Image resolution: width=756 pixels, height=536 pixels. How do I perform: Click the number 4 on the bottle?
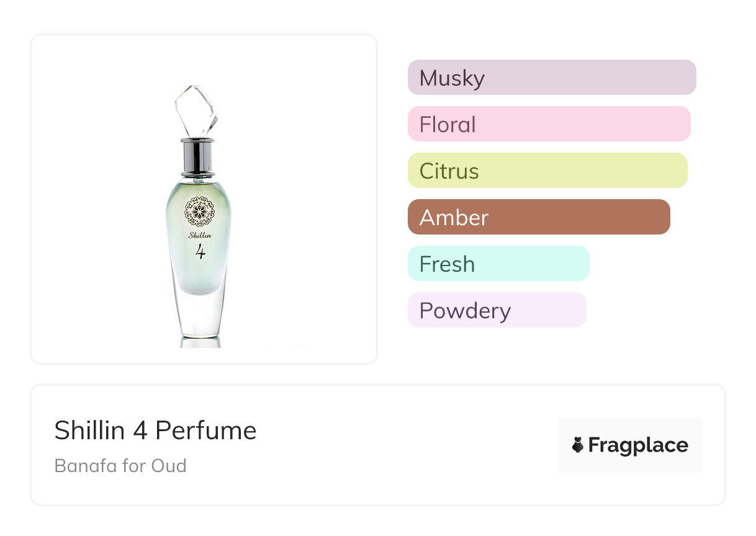pyautogui.click(x=200, y=251)
